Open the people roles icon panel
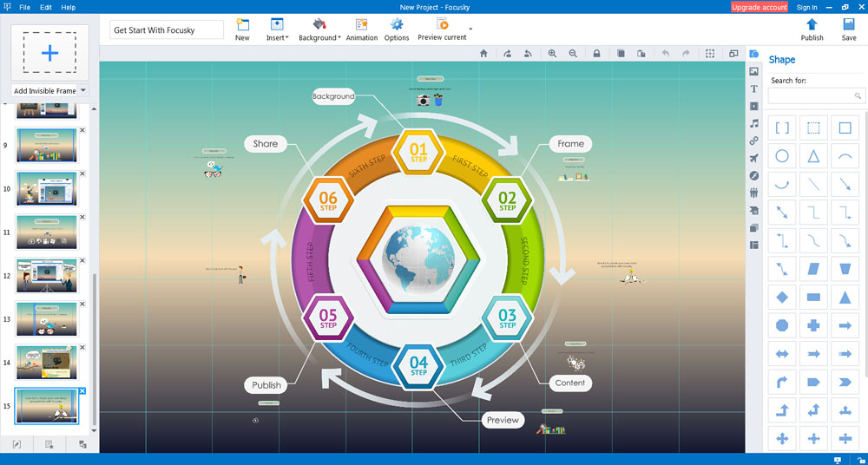868x465 pixels. [754, 193]
